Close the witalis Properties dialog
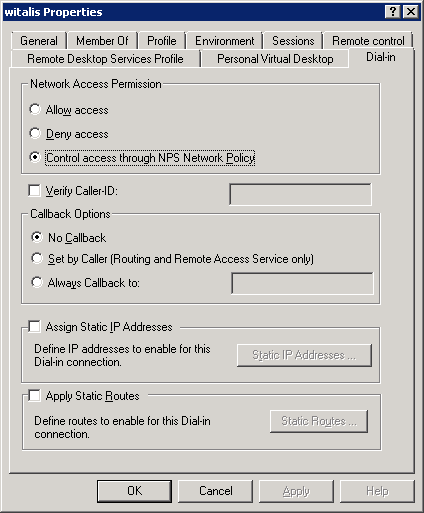This screenshot has height=513, width=424. [411, 12]
